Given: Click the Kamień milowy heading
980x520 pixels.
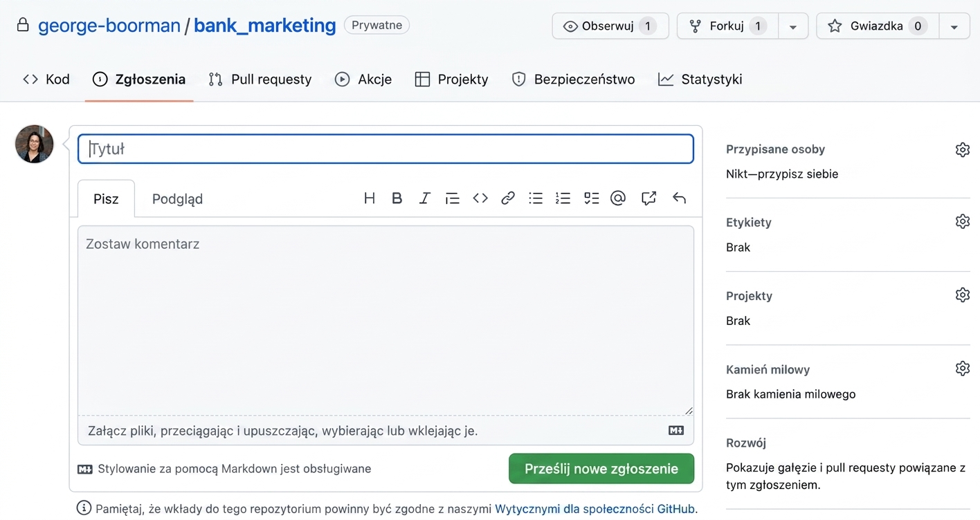Looking at the screenshot, I should (768, 370).
